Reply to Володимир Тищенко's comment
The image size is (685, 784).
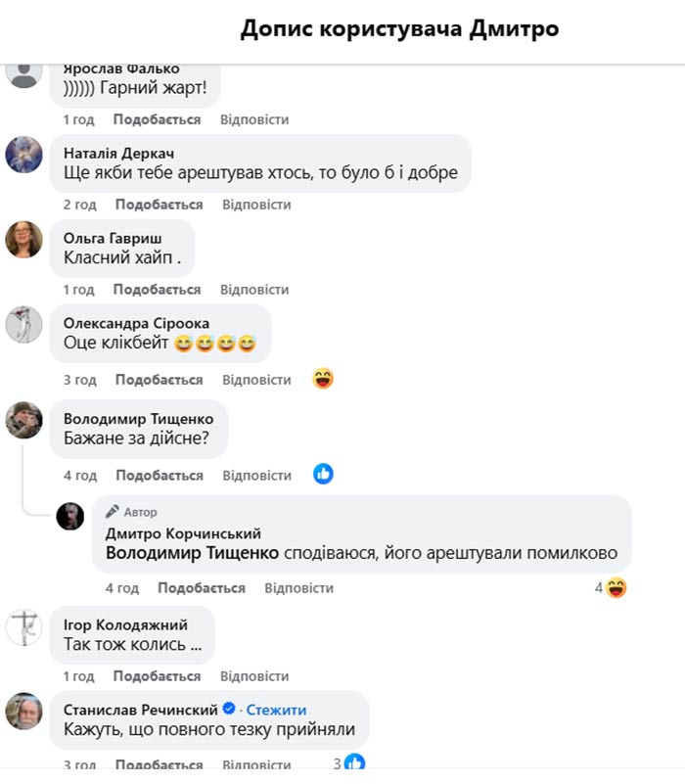(257, 476)
